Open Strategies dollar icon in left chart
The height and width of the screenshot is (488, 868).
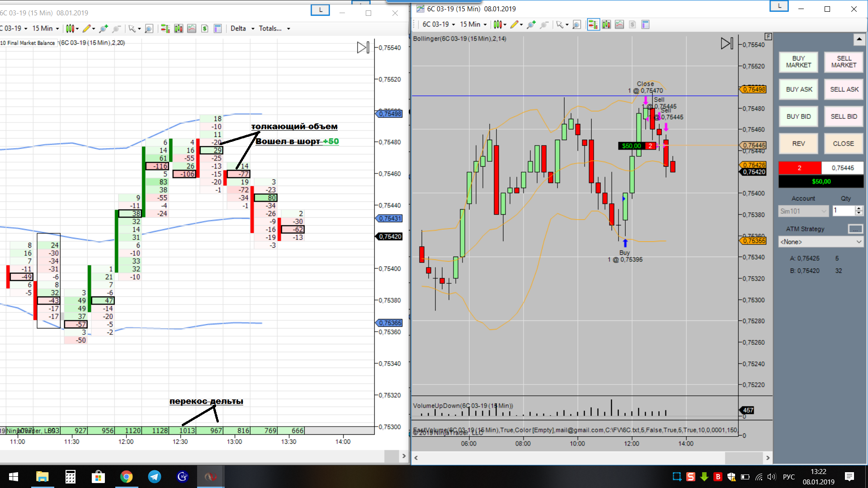[x=205, y=28]
